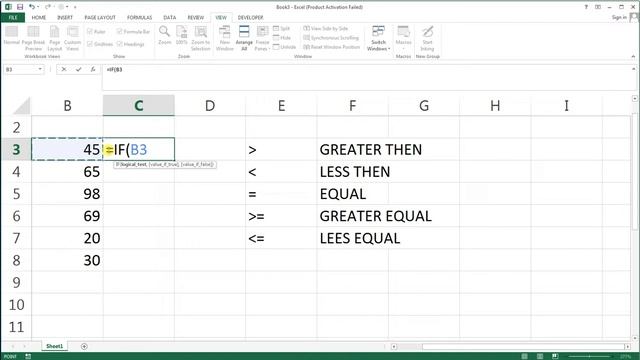
Task: Select row 6 header
Action: [x=16, y=216]
